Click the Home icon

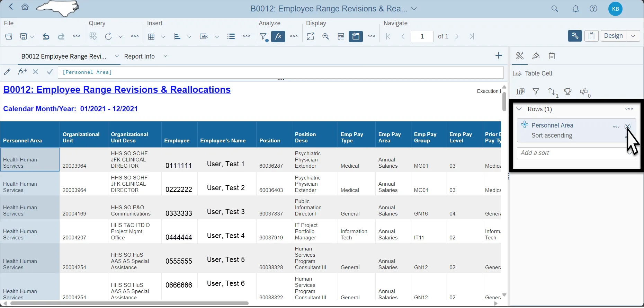(x=25, y=7)
